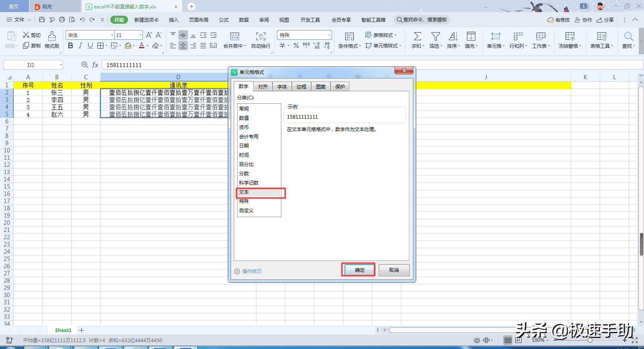Toggle Italic formatting button

(x=80, y=46)
